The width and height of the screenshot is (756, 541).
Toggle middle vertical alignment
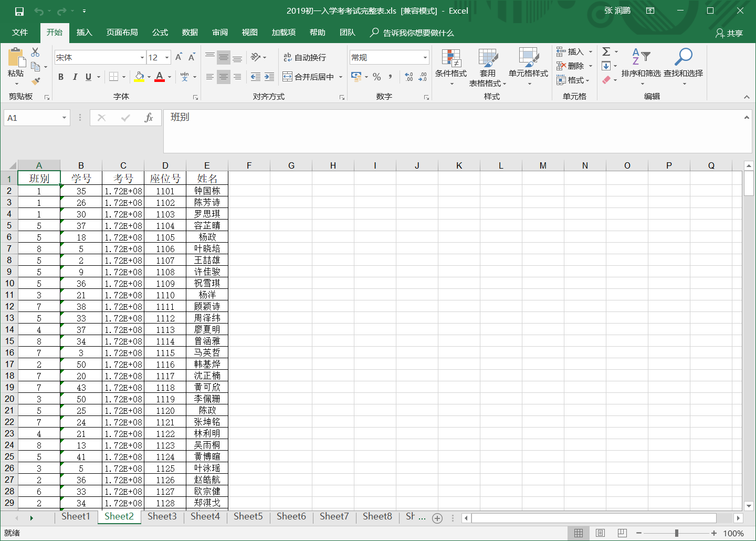pos(224,57)
